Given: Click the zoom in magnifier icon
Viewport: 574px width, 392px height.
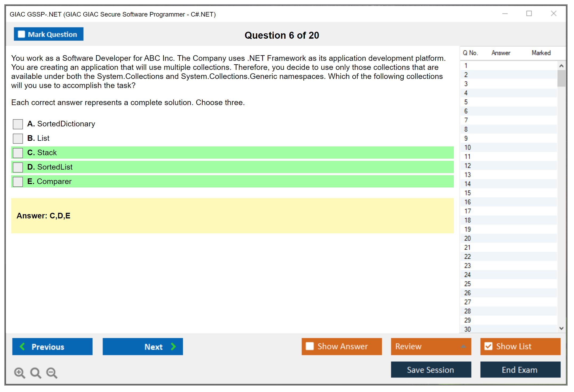Looking at the screenshot, I should pos(19,372).
